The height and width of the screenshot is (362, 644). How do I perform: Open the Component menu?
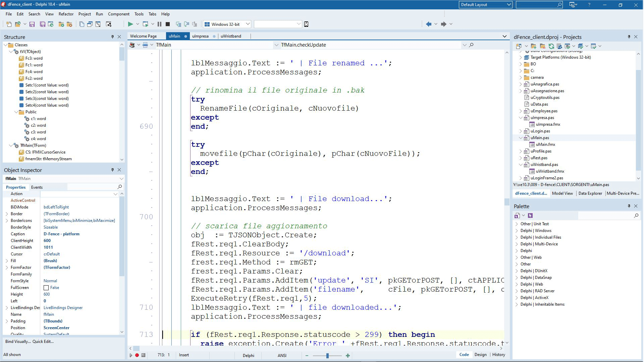(x=118, y=14)
